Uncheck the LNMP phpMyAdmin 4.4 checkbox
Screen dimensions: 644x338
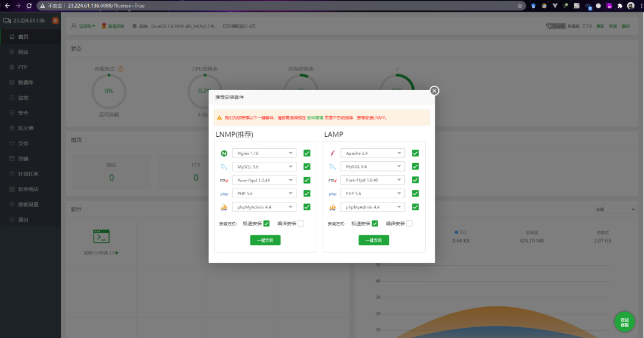(307, 207)
